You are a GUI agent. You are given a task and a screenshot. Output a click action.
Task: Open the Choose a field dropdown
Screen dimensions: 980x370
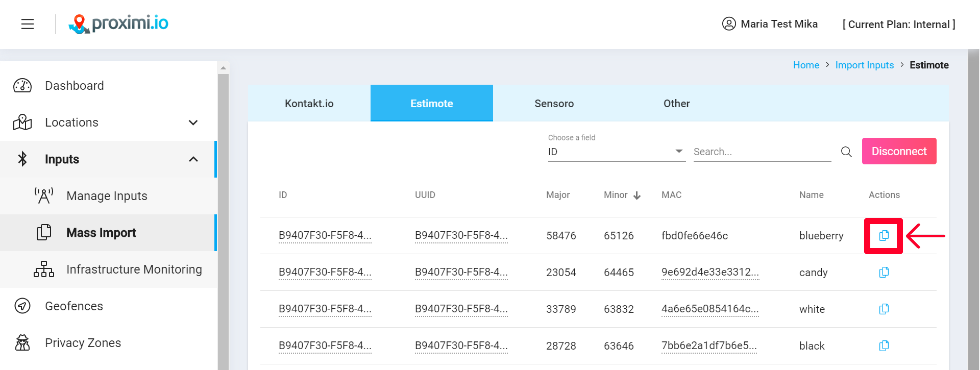click(617, 152)
